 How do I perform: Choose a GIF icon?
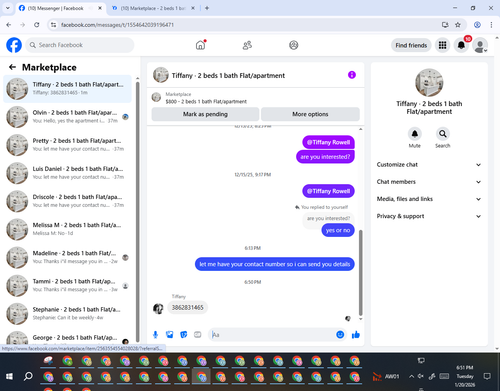198,335
